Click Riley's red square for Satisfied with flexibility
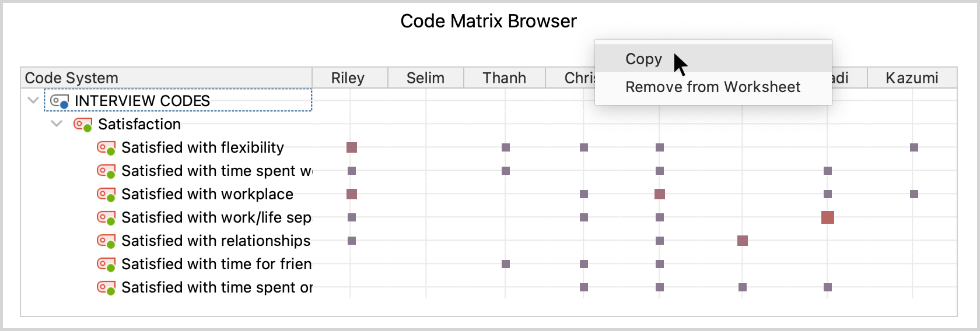The width and height of the screenshot is (980, 331). (352, 147)
